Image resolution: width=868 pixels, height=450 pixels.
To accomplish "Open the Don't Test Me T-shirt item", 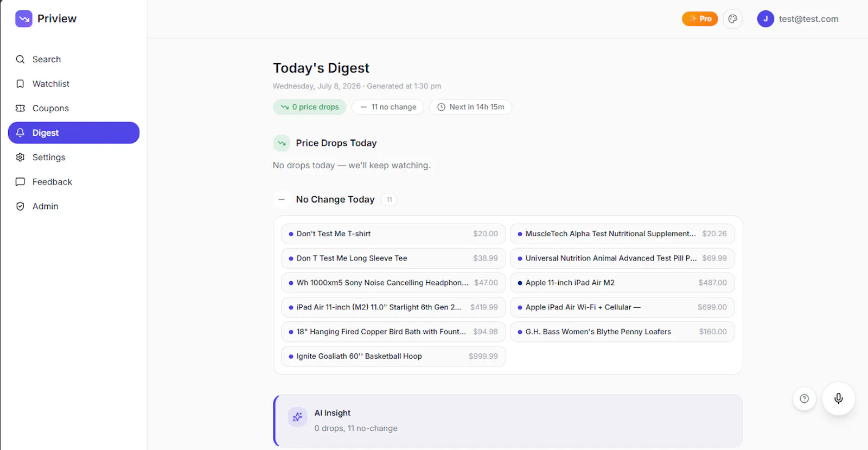I will click(393, 233).
